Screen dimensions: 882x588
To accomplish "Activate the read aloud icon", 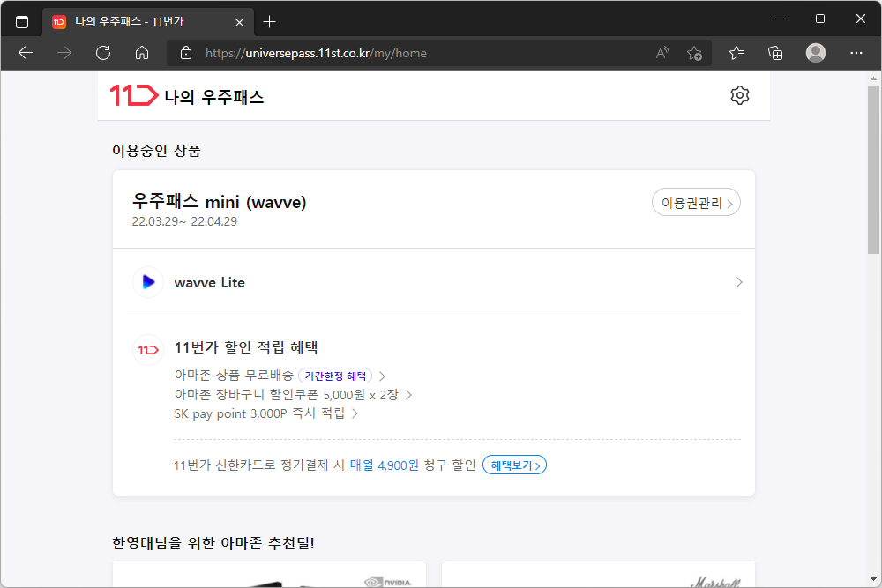I will tap(662, 53).
